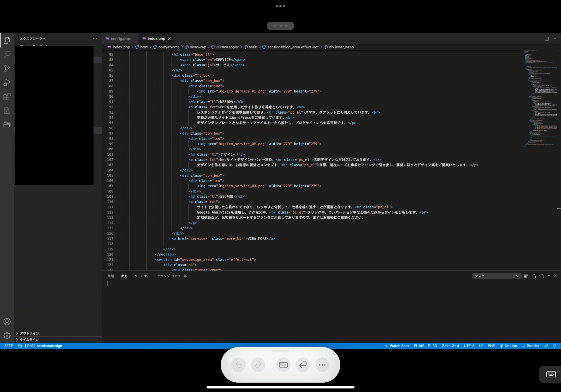Open the Extensions view
This screenshot has height=392, width=561.
coord(7,97)
